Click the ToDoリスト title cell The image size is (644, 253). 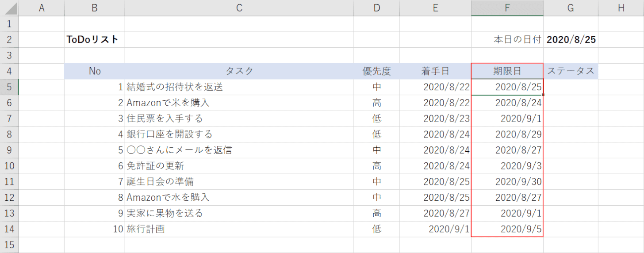95,40
